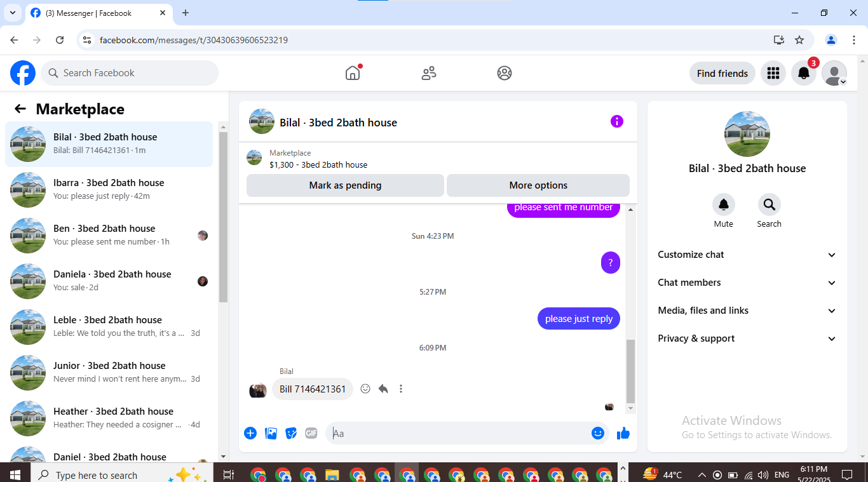Open the Windows Start menu
Screen dimensions: 868x482
click(15, 475)
